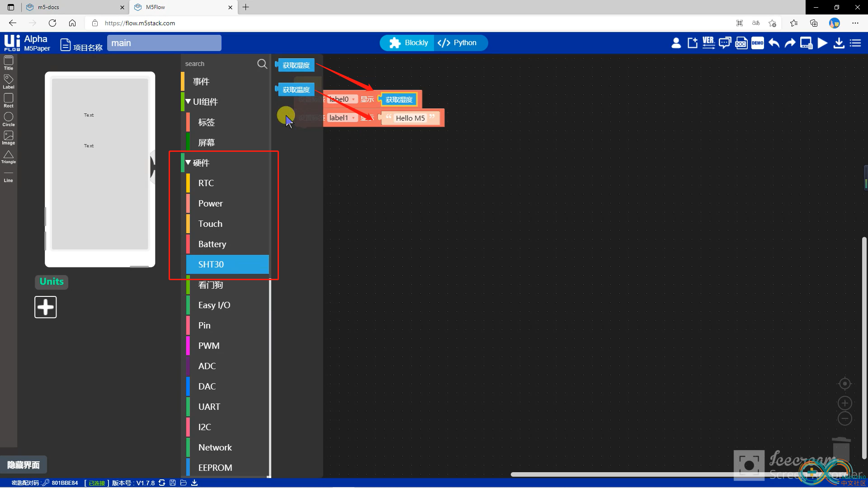The width and height of the screenshot is (868, 488).
Task: Download program to device from the top toolbar
Action: (x=839, y=43)
